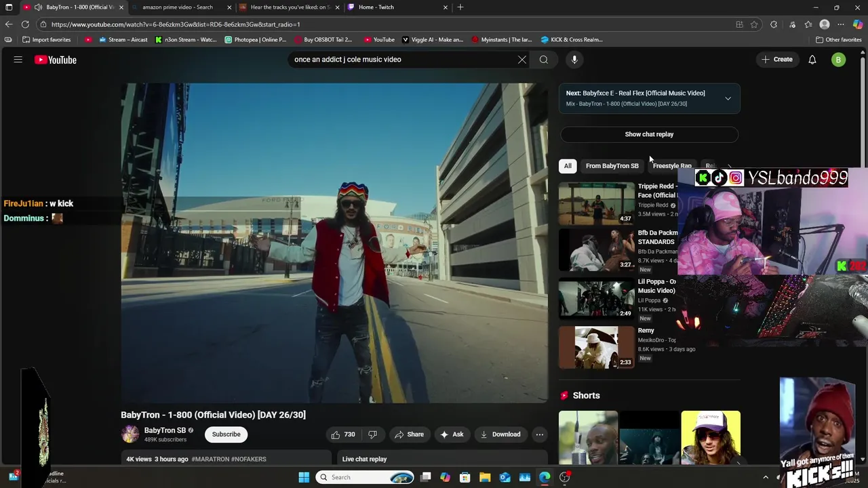The width and height of the screenshot is (868, 488).
Task: Open the YouTube hamburger guide menu
Action: [18, 60]
